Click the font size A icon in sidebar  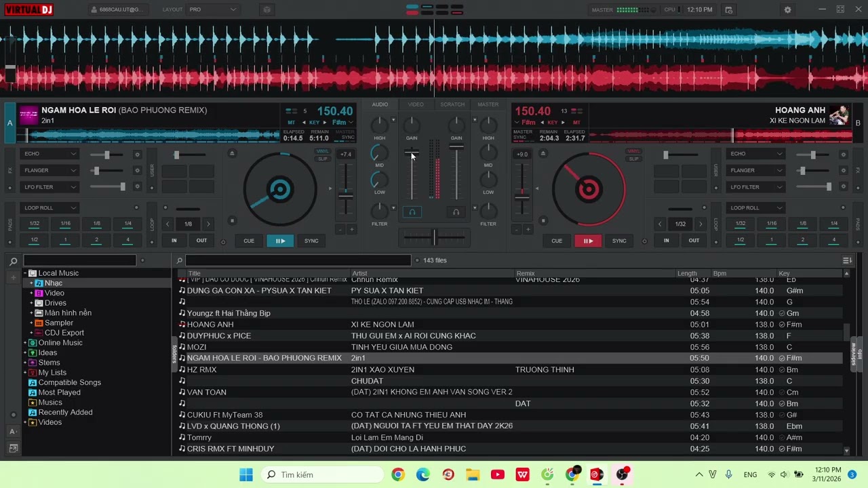coord(13,432)
